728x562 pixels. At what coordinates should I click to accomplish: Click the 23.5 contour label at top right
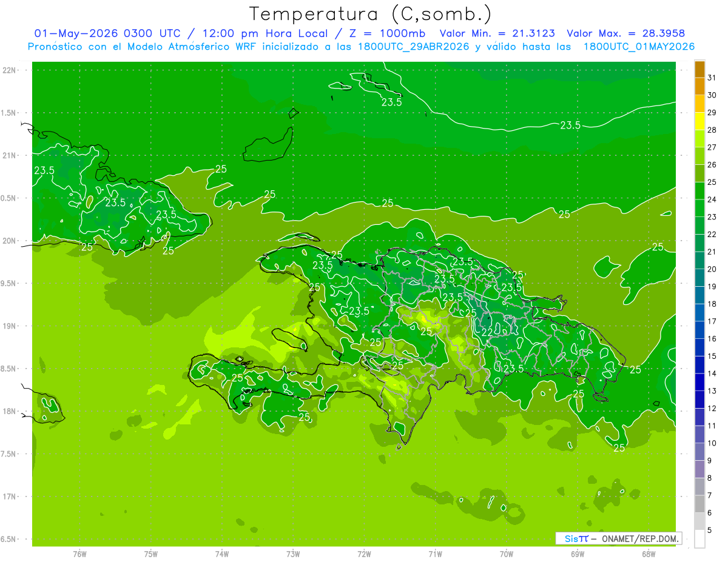(x=570, y=125)
